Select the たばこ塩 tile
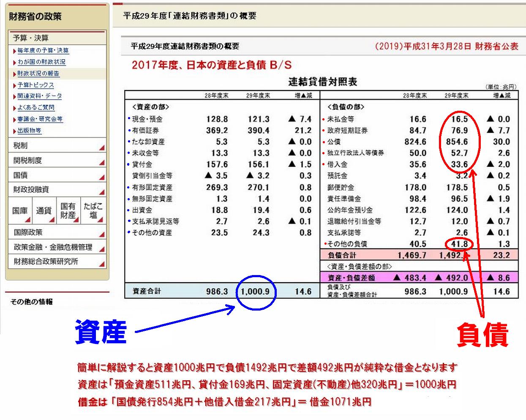The width and height of the screenshot is (526, 420). click(93, 211)
